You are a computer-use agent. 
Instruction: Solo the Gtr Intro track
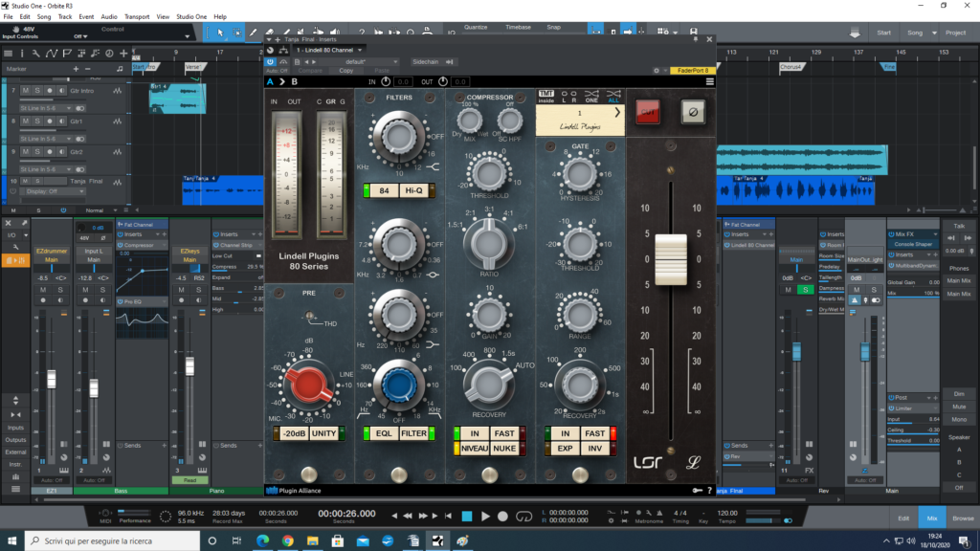point(37,91)
